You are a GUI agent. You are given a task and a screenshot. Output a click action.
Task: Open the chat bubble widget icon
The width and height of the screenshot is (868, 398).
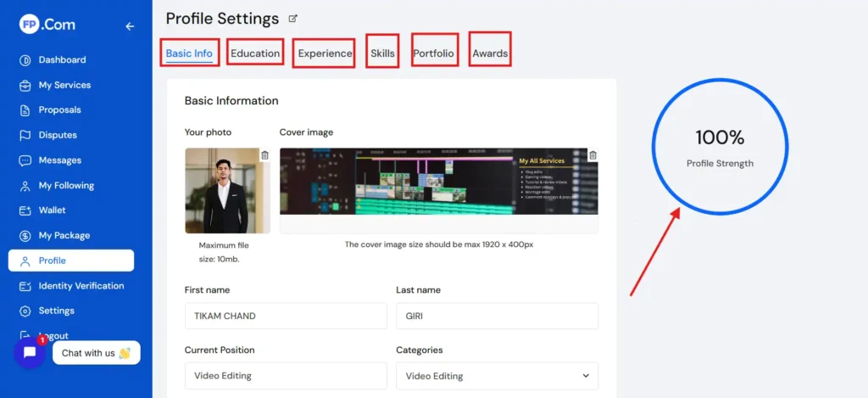coord(30,353)
